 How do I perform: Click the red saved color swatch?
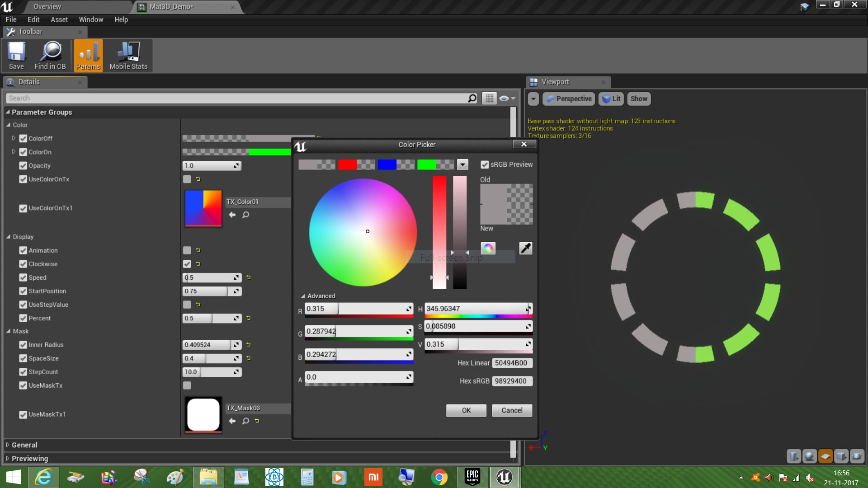(x=347, y=164)
